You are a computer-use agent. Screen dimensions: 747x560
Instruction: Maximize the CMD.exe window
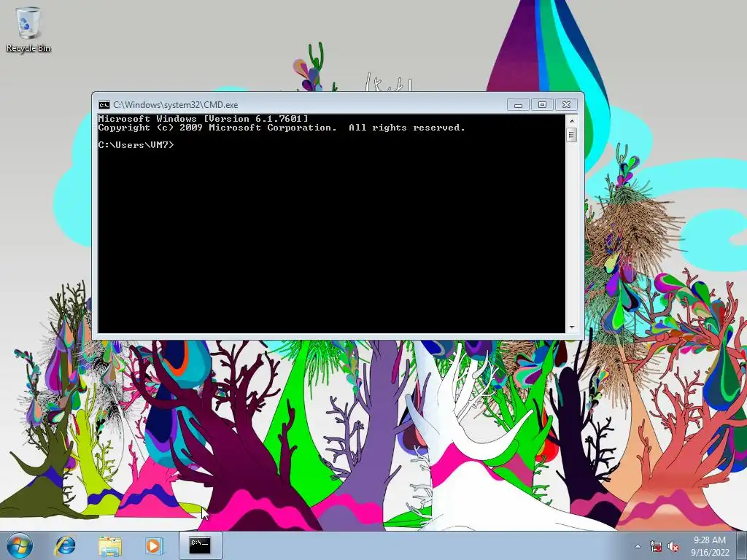(542, 105)
